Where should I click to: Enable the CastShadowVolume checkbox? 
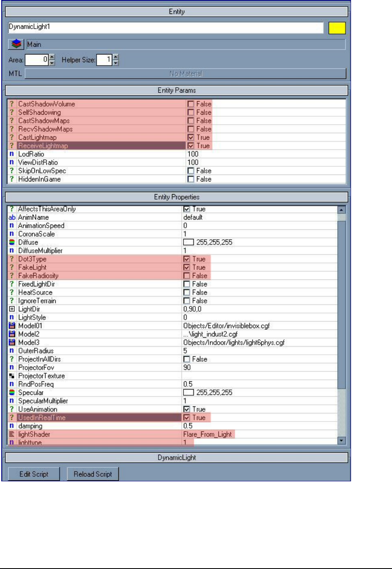pyautogui.click(x=190, y=104)
